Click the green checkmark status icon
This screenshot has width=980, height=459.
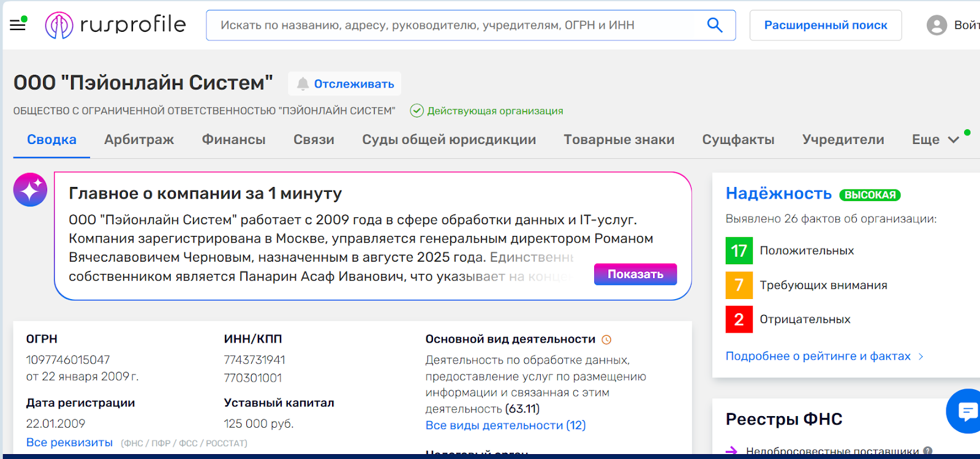pos(417,111)
